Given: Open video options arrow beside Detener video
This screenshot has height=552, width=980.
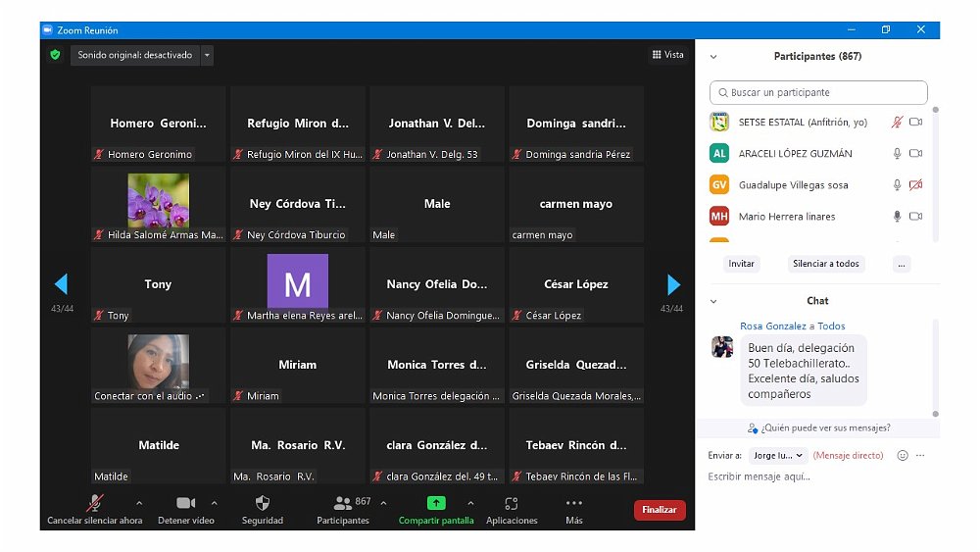Looking at the screenshot, I should tap(214, 503).
